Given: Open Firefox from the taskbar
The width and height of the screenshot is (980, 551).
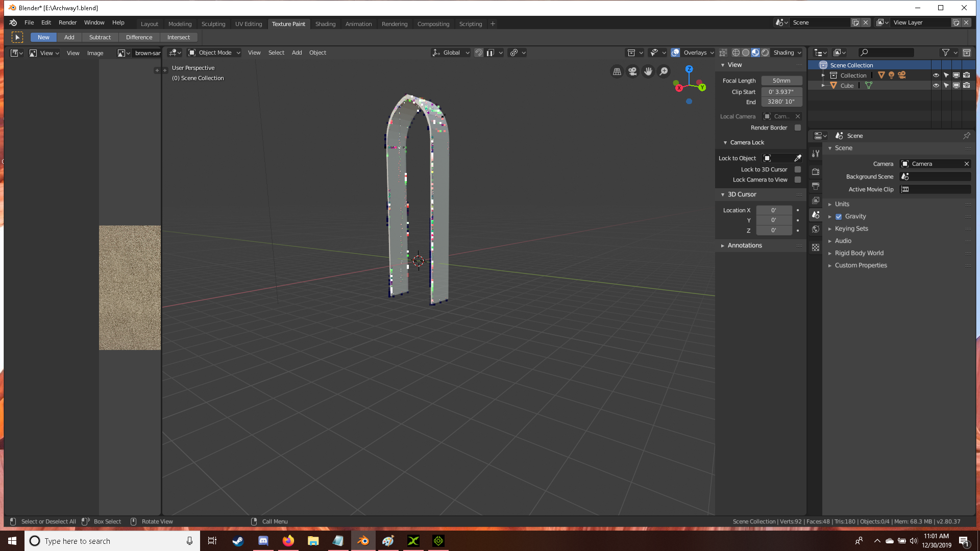Looking at the screenshot, I should [x=288, y=541].
